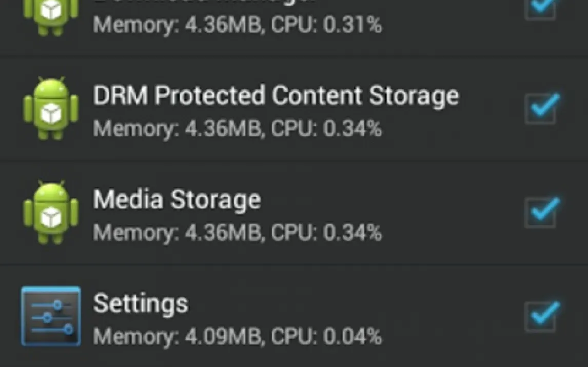The width and height of the screenshot is (588, 367).
Task: Click the Settings sliders icon
Action: (51, 316)
